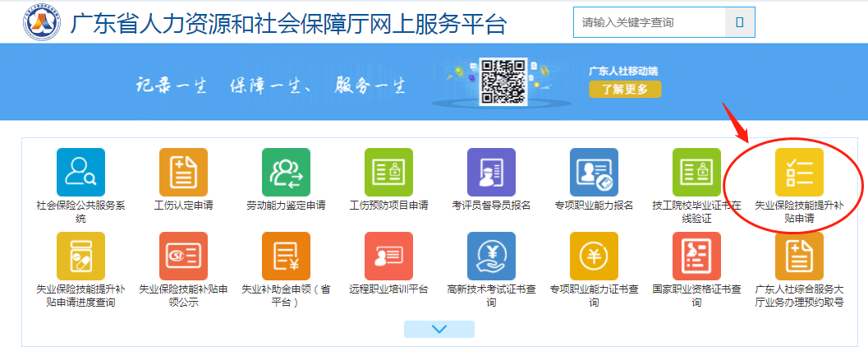Select 失业补助金申领（省平台）icon
The height and width of the screenshot is (356, 868).
(286, 256)
